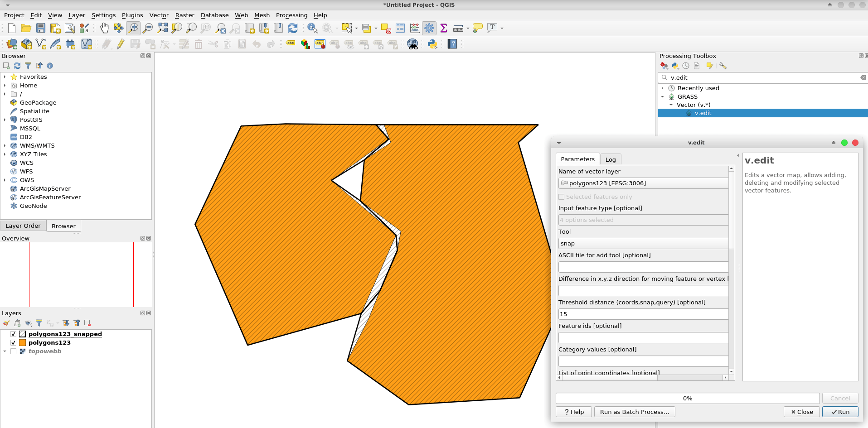This screenshot has height=428, width=868.
Task: Click the New GeoPackage Layer icon
Action: [26, 44]
